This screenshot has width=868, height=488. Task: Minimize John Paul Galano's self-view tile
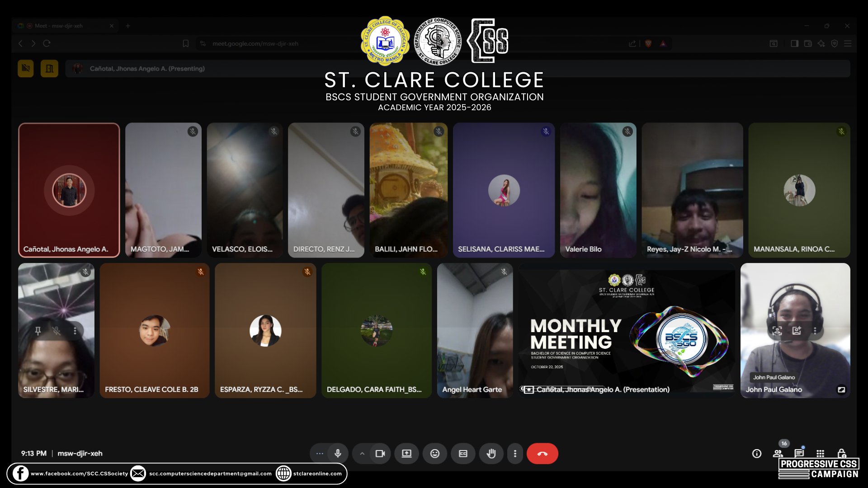pyautogui.click(x=841, y=389)
